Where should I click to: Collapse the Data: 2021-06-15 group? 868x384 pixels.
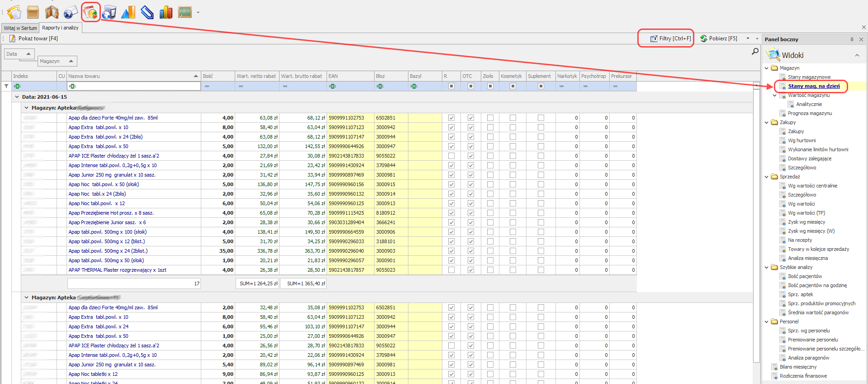pyautogui.click(x=17, y=97)
